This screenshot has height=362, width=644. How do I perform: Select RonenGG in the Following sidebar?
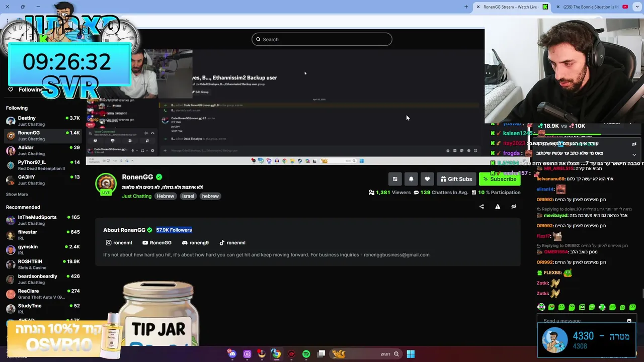pos(43,136)
